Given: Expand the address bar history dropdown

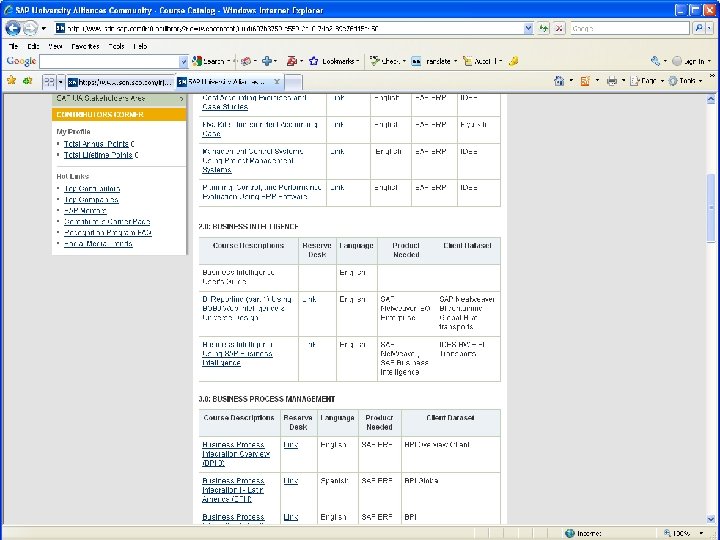Looking at the screenshot, I should (x=528, y=28).
